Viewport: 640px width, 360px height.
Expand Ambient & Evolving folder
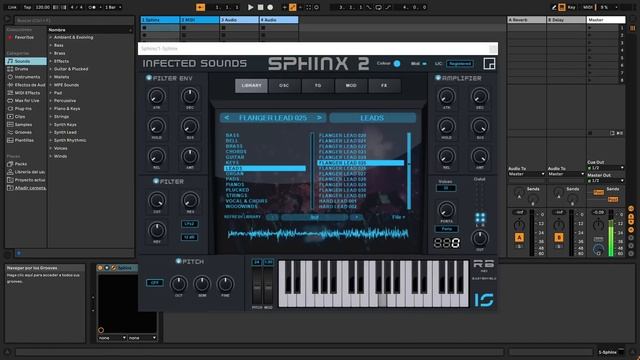click(51, 38)
